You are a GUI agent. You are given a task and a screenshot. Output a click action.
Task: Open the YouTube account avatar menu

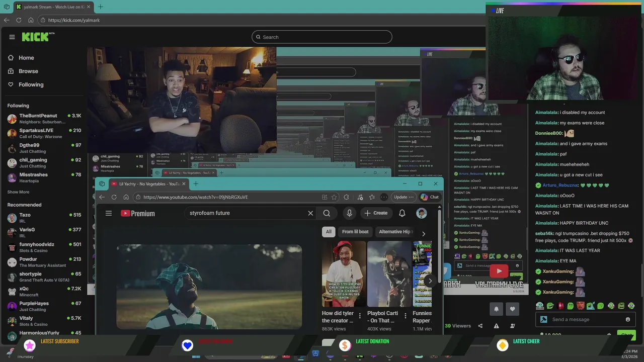422,213
